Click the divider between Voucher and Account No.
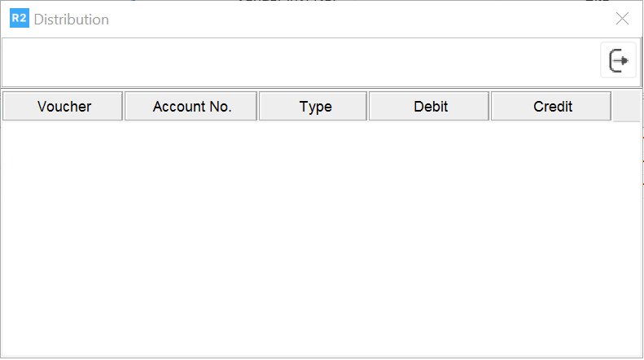644x360 pixels. pos(124,107)
